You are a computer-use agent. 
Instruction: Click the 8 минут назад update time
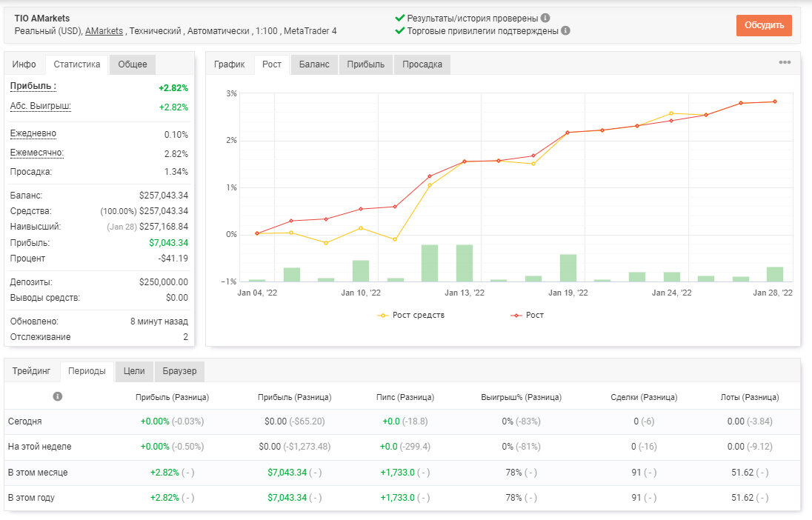(159, 321)
